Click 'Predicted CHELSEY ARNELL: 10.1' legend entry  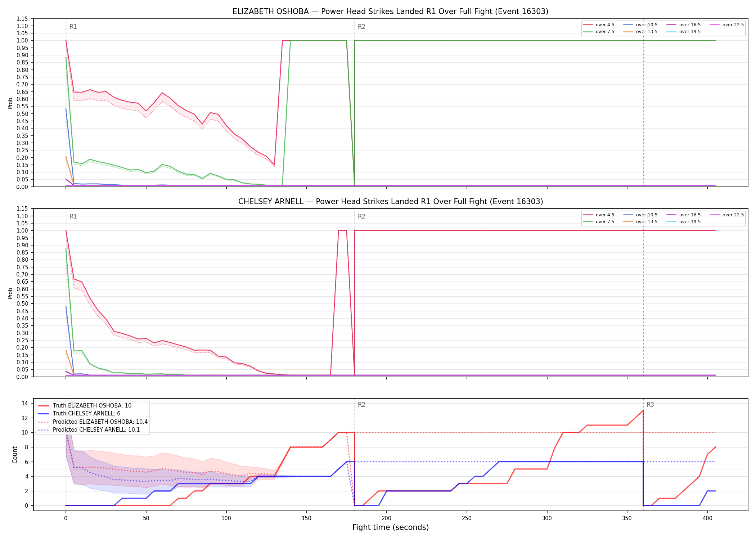(89, 430)
